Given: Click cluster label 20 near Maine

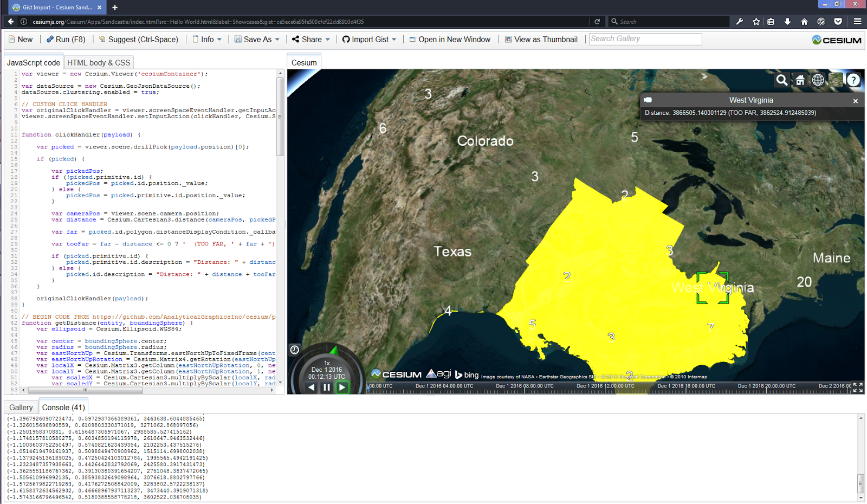Looking at the screenshot, I should click(804, 282).
